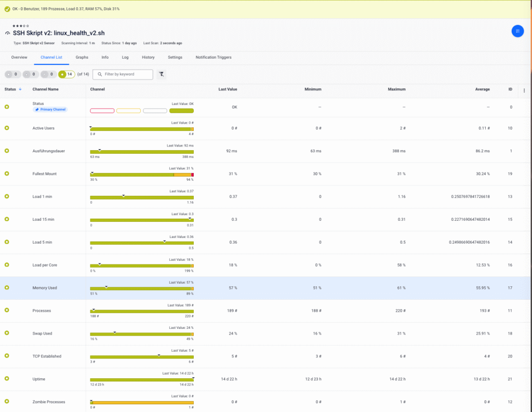This screenshot has width=532, height=412.
Task: Open the Log tab
Action: tap(125, 57)
